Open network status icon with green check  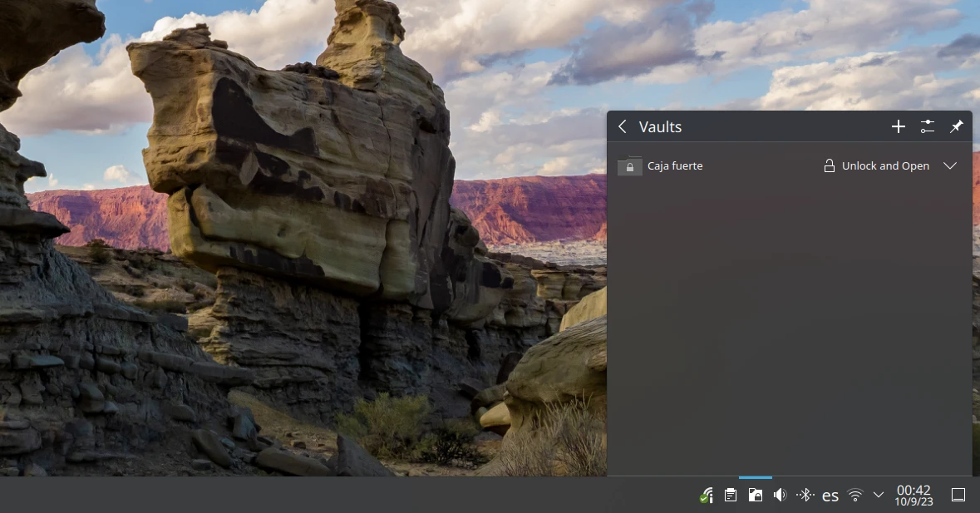click(x=706, y=496)
